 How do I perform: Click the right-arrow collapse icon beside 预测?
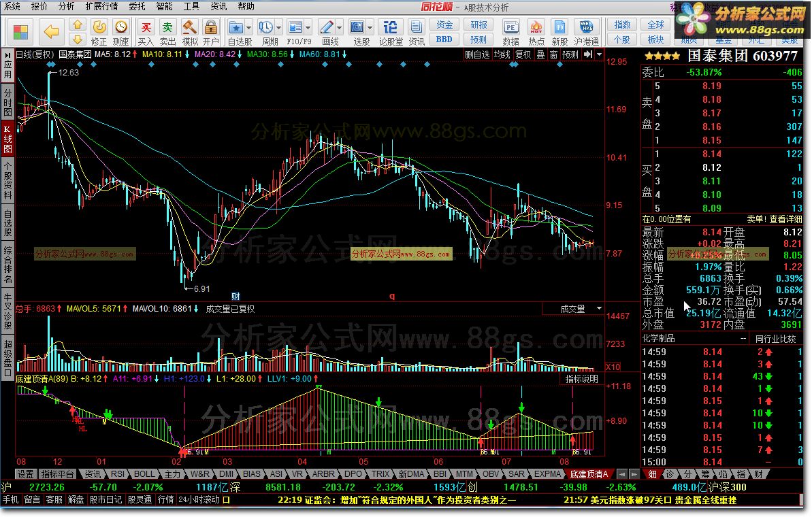[x=588, y=54]
